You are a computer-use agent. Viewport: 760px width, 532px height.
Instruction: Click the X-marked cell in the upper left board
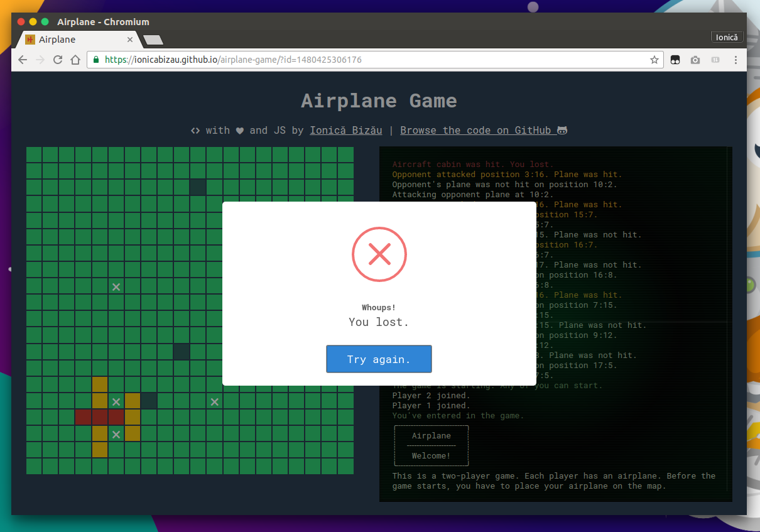(x=116, y=286)
